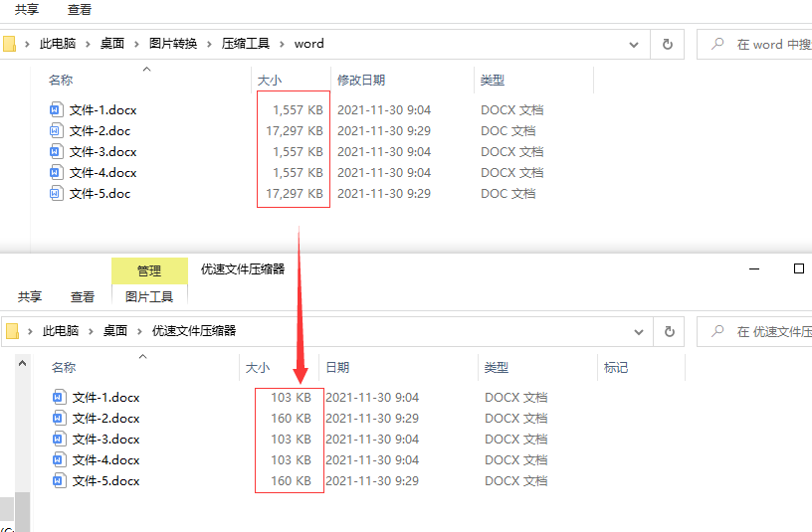Image resolution: width=812 pixels, height=532 pixels.
Task: Open 共享 tab in 优速文件压缩器 window
Action: click(x=30, y=296)
